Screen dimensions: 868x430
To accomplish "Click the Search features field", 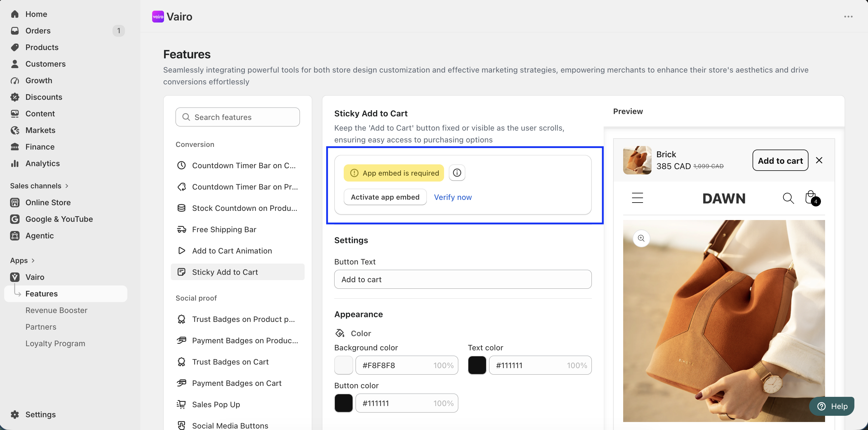I will coord(237,117).
